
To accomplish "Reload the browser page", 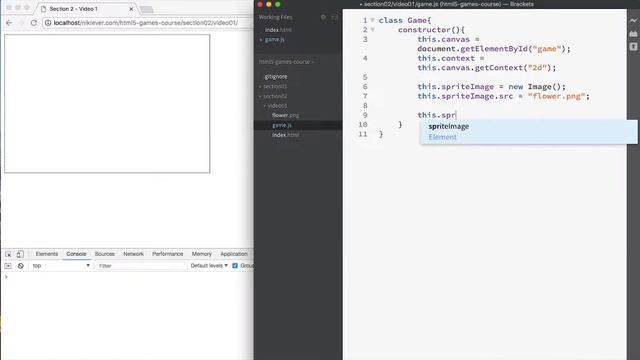I will 34,23.
